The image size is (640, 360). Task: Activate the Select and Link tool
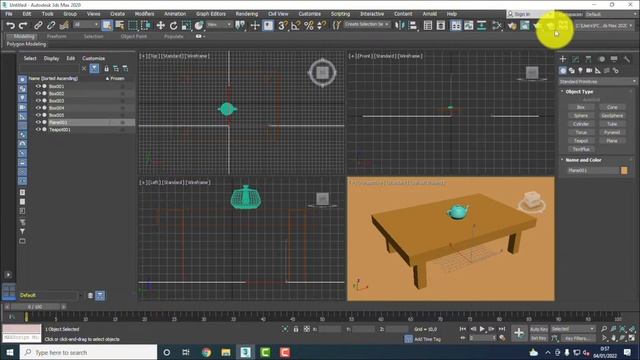[x=38, y=25]
